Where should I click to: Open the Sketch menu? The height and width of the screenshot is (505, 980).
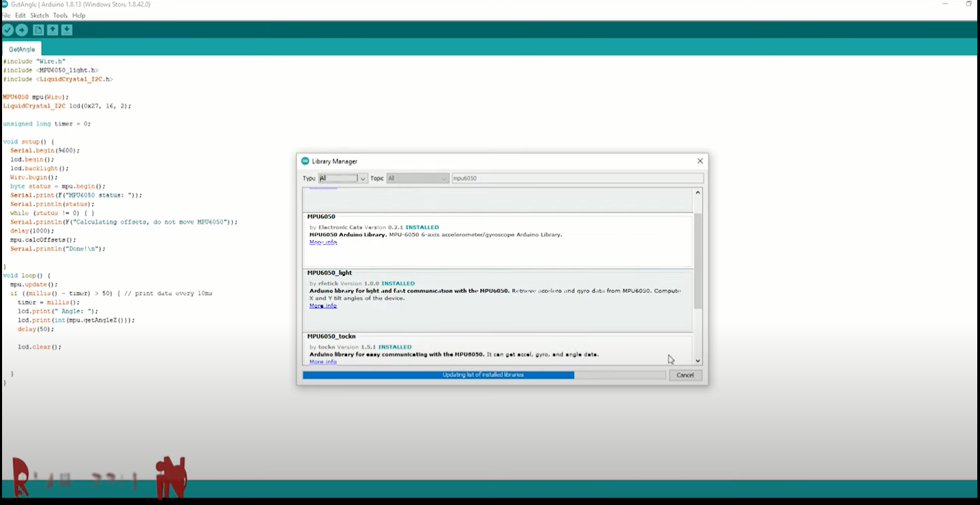click(40, 15)
